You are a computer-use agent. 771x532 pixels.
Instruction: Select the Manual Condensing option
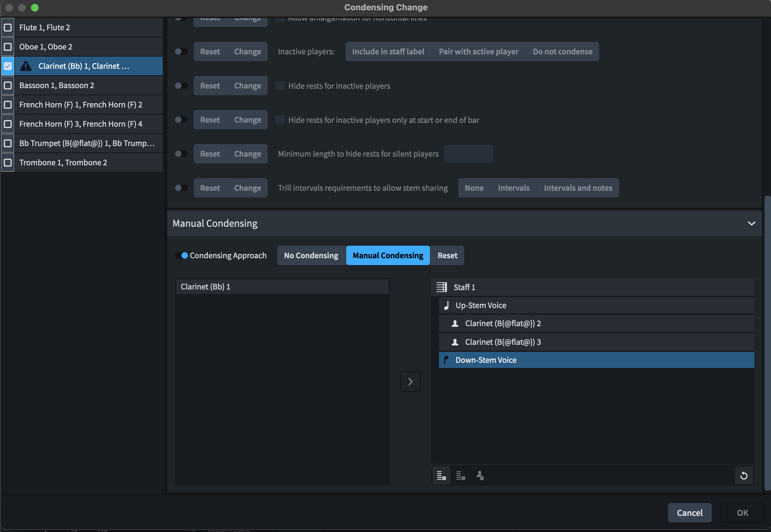click(388, 255)
